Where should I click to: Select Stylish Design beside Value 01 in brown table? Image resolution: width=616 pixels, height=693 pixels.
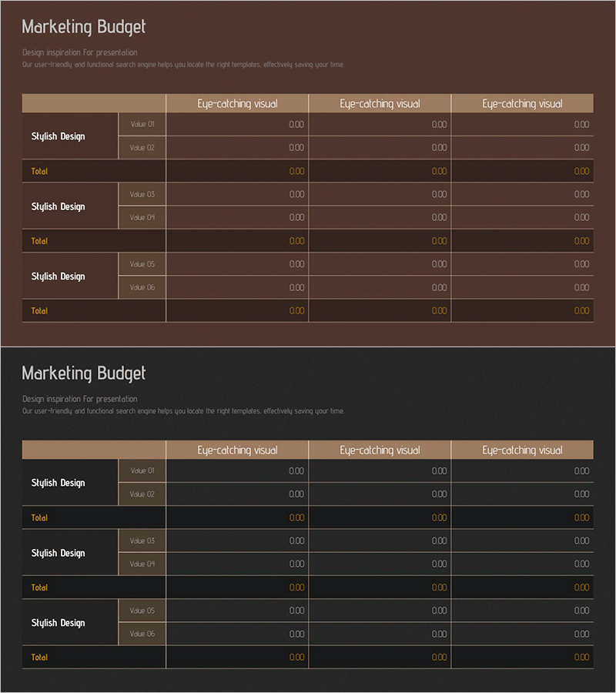[x=59, y=136]
